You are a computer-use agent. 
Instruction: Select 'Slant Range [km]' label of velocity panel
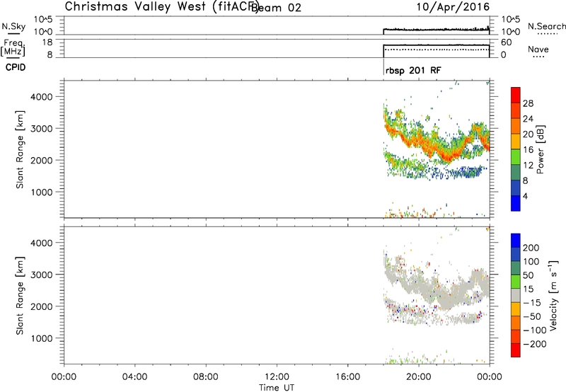tap(20, 296)
